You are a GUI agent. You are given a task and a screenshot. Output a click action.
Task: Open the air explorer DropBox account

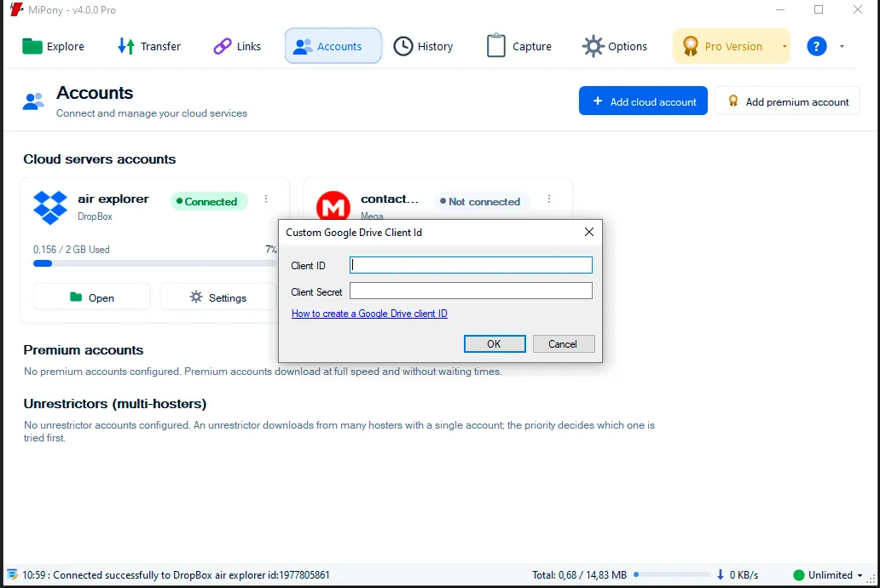coord(92,297)
